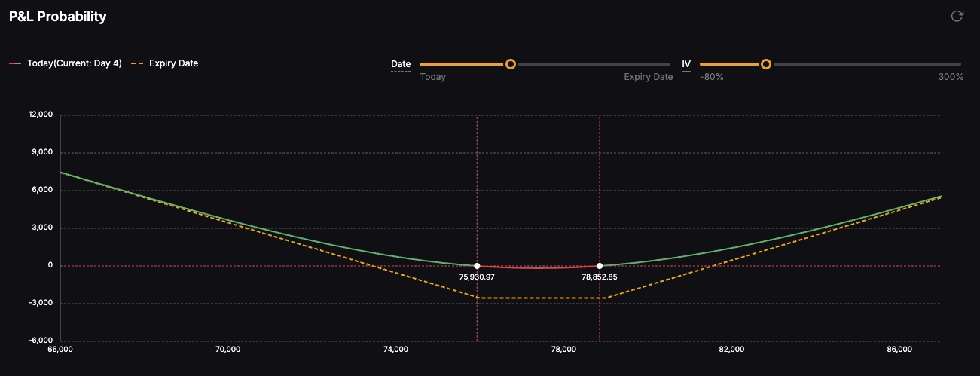The image size is (980, 376).
Task: Click the IV slider handle
Action: 766,64
